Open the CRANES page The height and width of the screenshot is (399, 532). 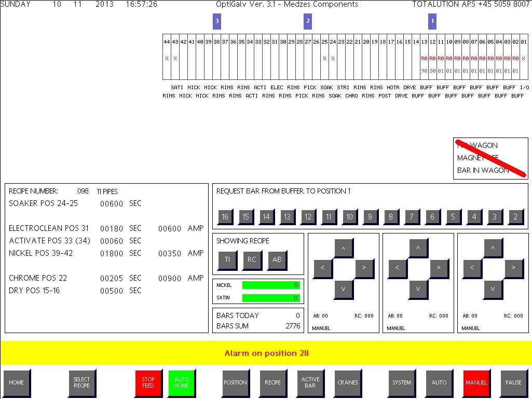pyautogui.click(x=348, y=383)
